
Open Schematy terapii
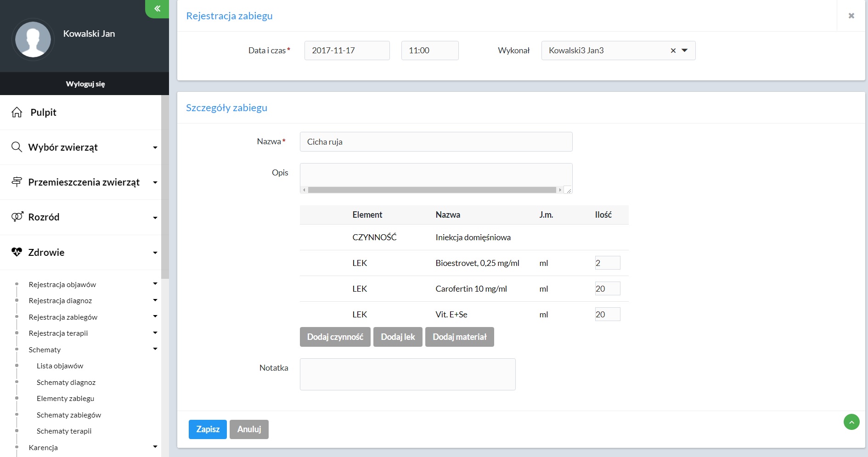click(x=64, y=431)
